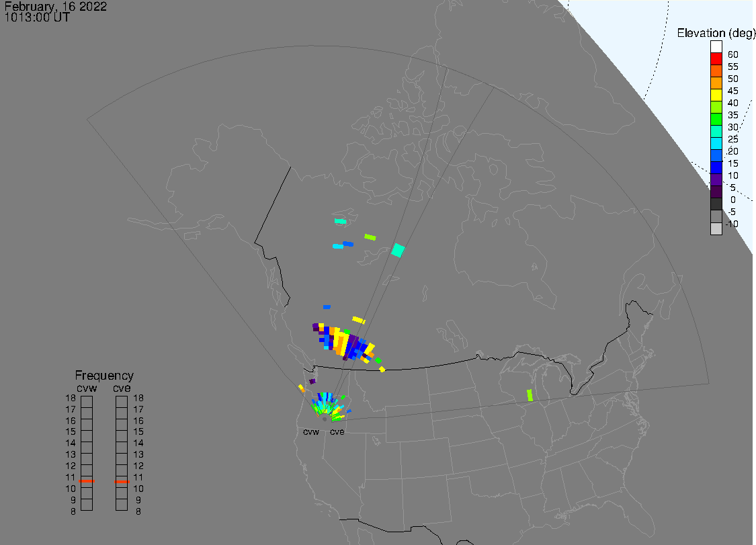Pick the cyan swatch between 25 and 20
Screen dimensions: 756x545
pyautogui.click(x=716, y=143)
